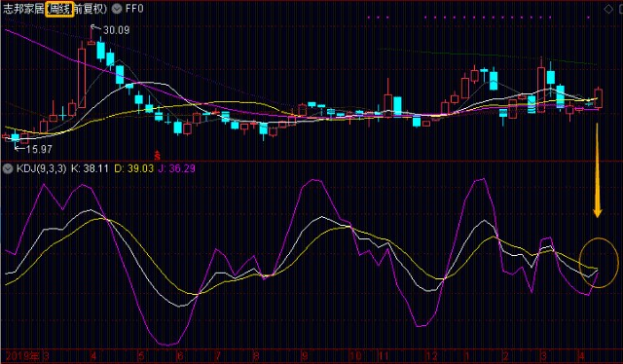Click month 12 on the time axis
The image size is (623, 364).
pyautogui.click(x=431, y=355)
